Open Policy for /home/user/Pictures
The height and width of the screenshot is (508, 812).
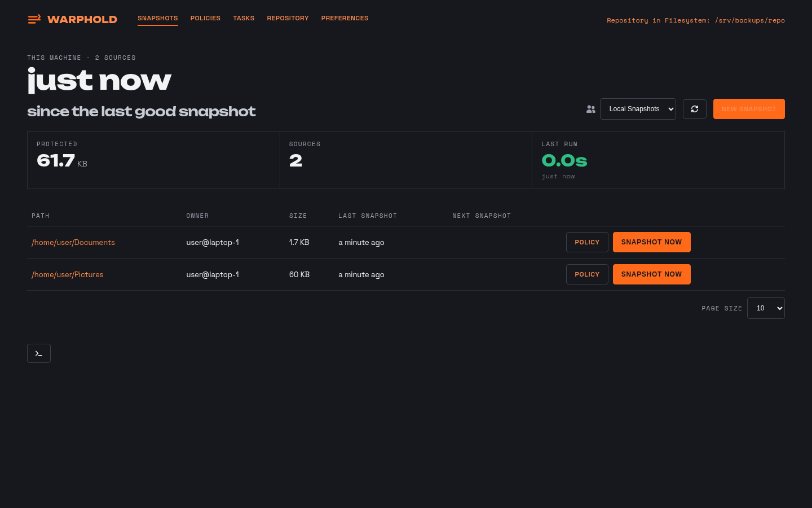pos(587,274)
